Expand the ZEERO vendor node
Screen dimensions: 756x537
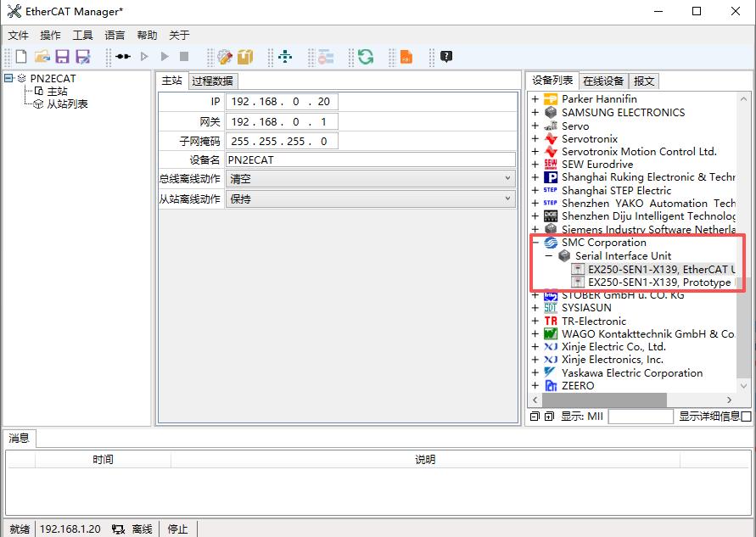[x=535, y=386]
